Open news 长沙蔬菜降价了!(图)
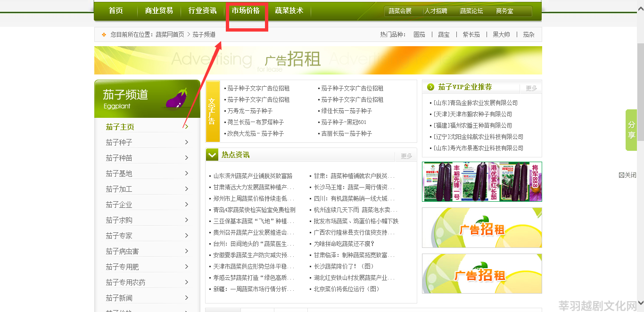The height and width of the screenshot is (312, 644). click(344, 266)
